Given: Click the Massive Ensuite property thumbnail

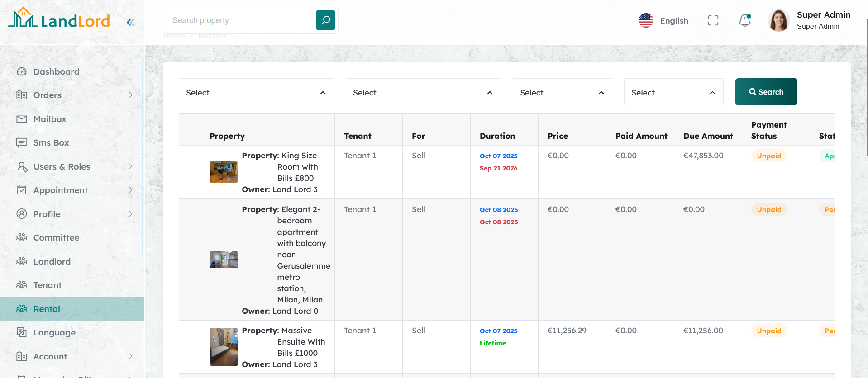Looking at the screenshot, I should [224, 347].
